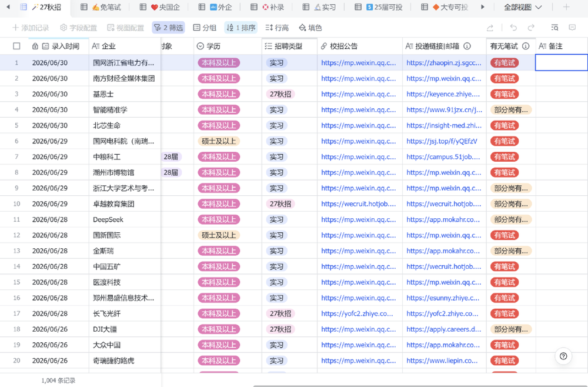Click the 招聘类型 column header
The image size is (588, 387).
coord(289,46)
